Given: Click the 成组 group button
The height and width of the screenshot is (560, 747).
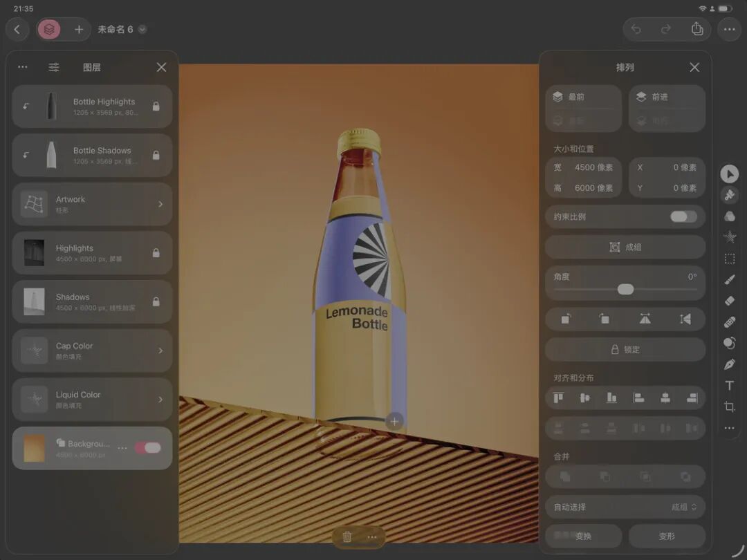Looking at the screenshot, I should (625, 247).
